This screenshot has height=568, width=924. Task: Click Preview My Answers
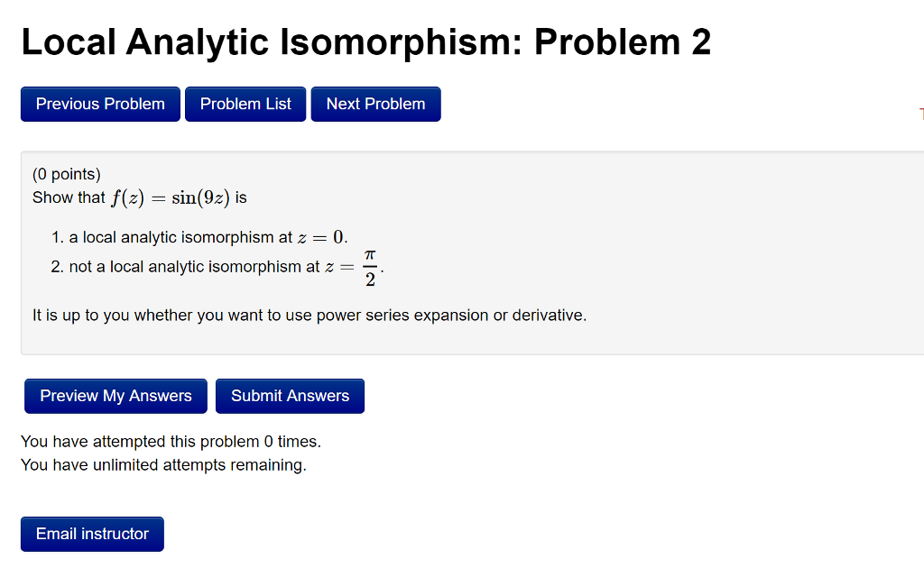115,396
